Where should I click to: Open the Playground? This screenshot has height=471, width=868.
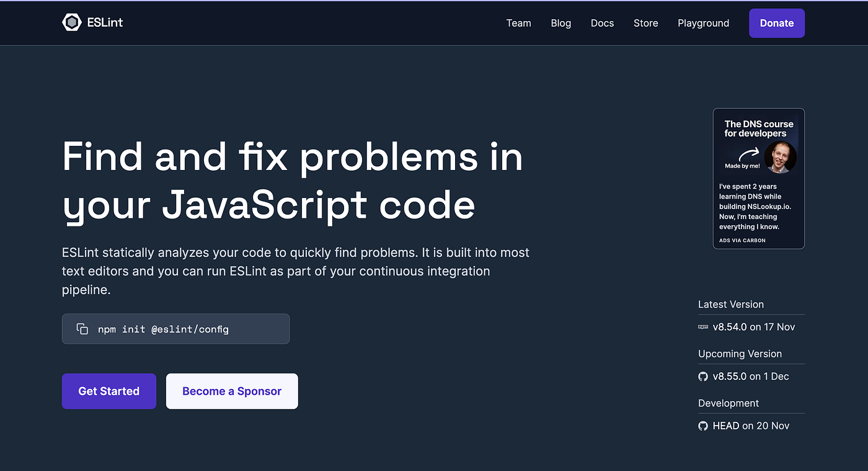(703, 23)
